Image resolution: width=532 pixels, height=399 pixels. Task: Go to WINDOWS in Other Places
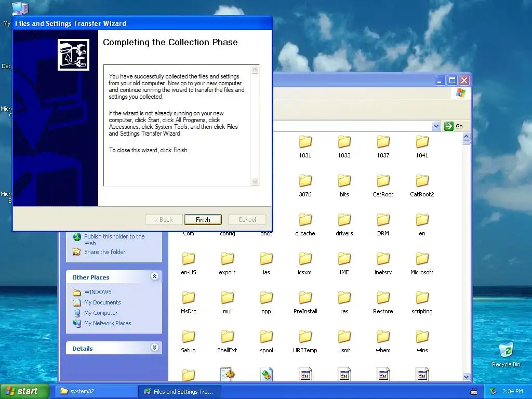(98, 292)
